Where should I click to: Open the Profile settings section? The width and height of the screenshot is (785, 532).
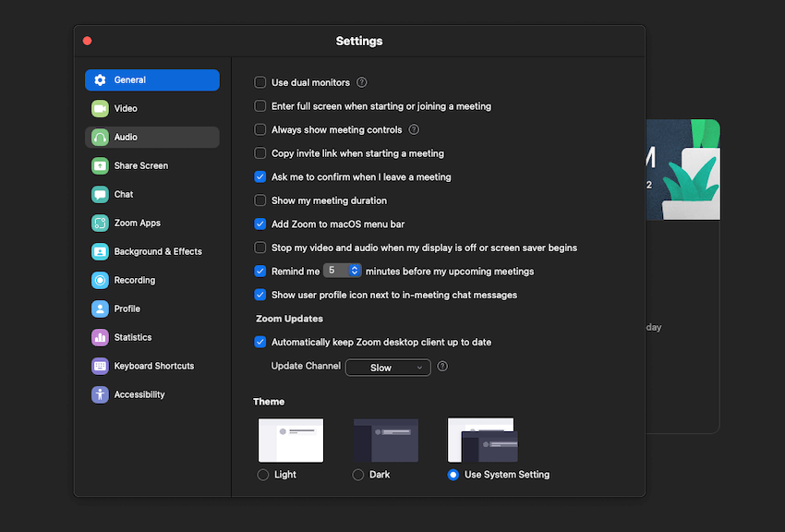127,309
